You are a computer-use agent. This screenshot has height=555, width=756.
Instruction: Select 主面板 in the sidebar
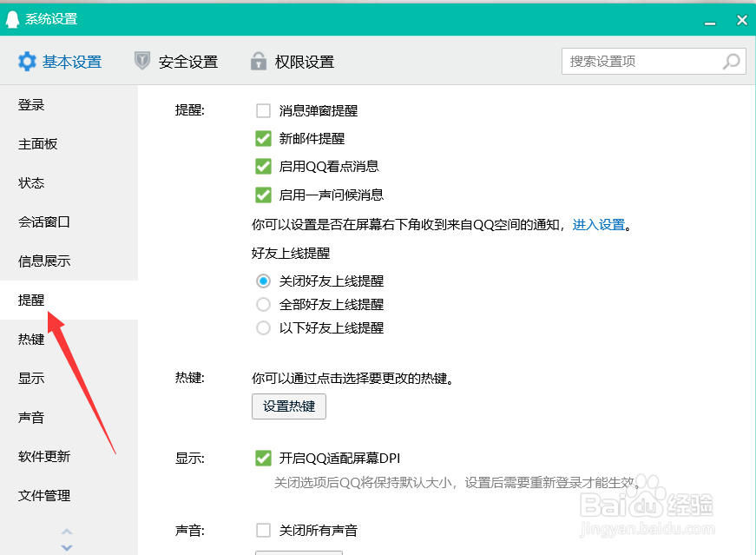click(x=69, y=144)
